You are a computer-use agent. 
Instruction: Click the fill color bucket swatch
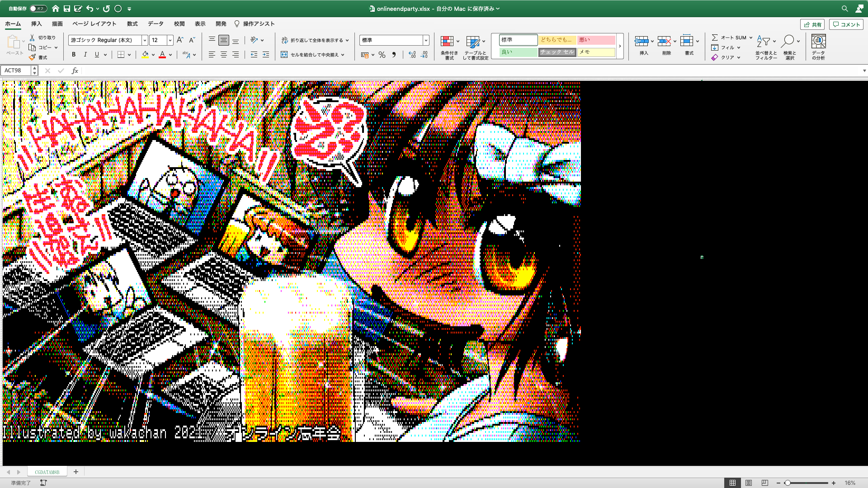[x=145, y=55]
